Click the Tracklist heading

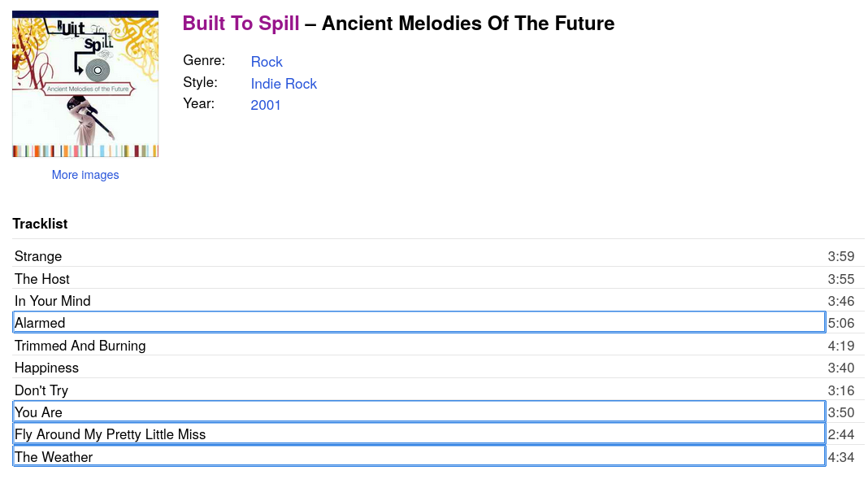tap(40, 224)
